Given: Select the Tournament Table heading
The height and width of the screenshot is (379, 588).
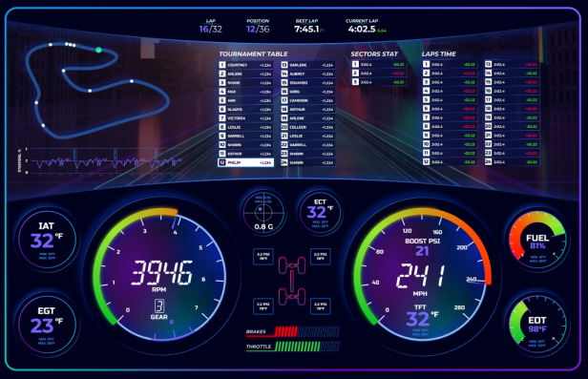Looking at the screenshot, I should pyautogui.click(x=253, y=54).
